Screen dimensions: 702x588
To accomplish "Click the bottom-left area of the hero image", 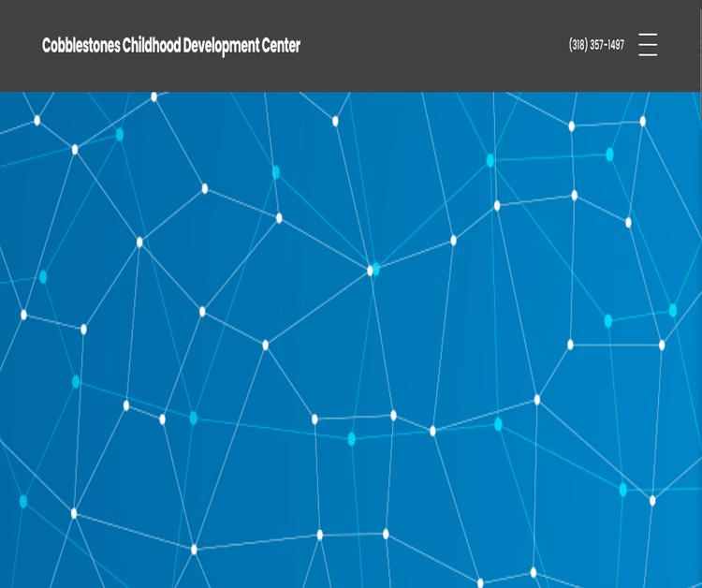I will (28, 562).
